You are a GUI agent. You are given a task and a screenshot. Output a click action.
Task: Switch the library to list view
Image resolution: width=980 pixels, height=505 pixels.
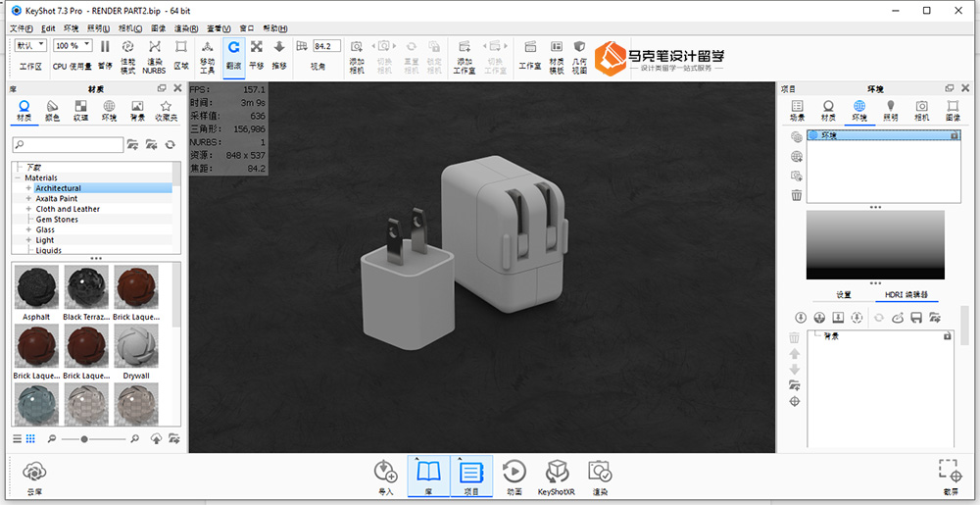[x=18, y=438]
